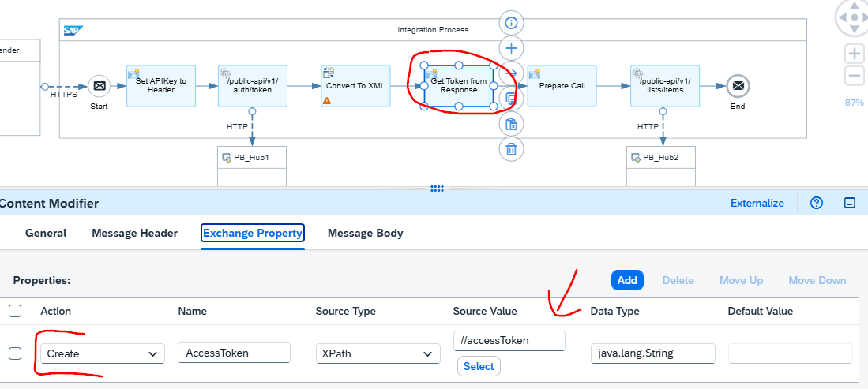Click the Name field containing AccessToken
This screenshot has width=868, height=389.
point(234,353)
